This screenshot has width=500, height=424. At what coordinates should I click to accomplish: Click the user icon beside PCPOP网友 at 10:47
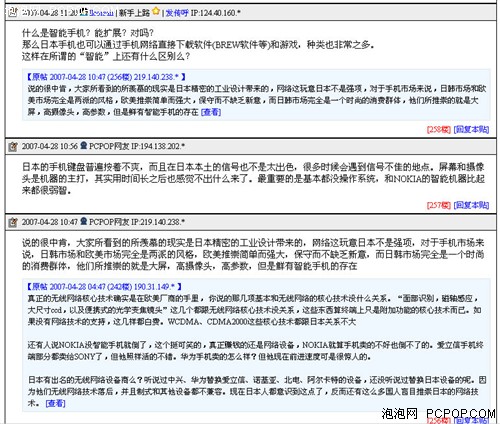tap(84, 221)
